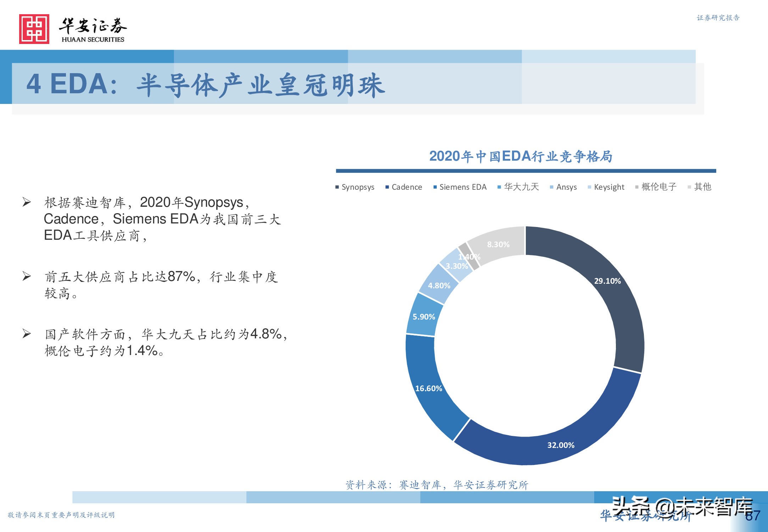Click the Siemens EDA legend color swatch

coord(435,187)
